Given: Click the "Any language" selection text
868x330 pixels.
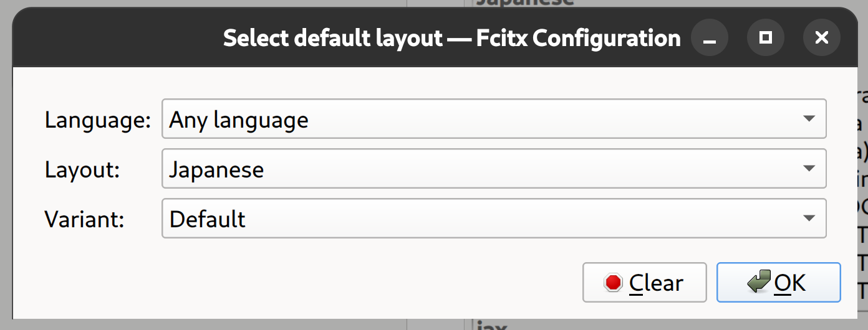Looking at the screenshot, I should click(239, 120).
